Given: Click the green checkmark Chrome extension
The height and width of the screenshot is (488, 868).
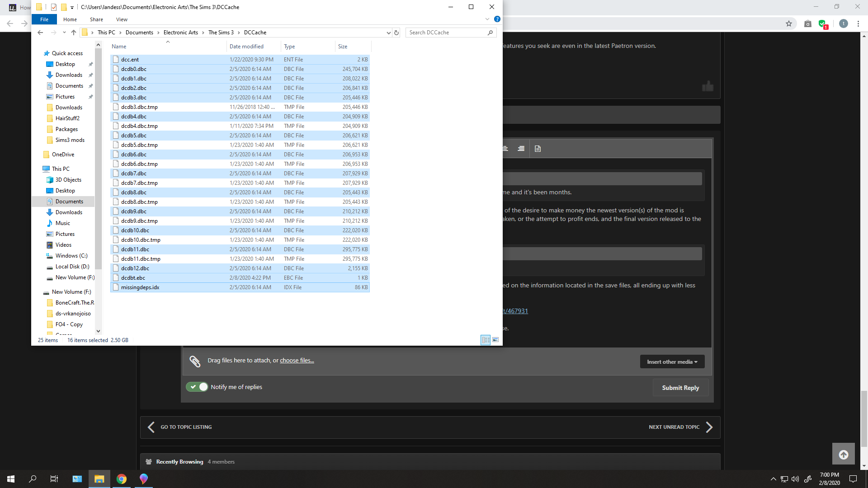Looking at the screenshot, I should (x=822, y=24).
